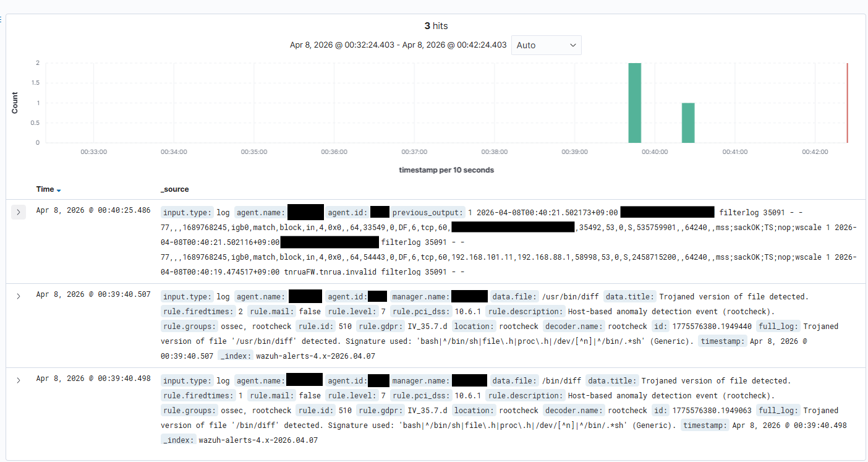Click the date range text above chart
Viewport: 868px width, 462px height.
pos(398,45)
